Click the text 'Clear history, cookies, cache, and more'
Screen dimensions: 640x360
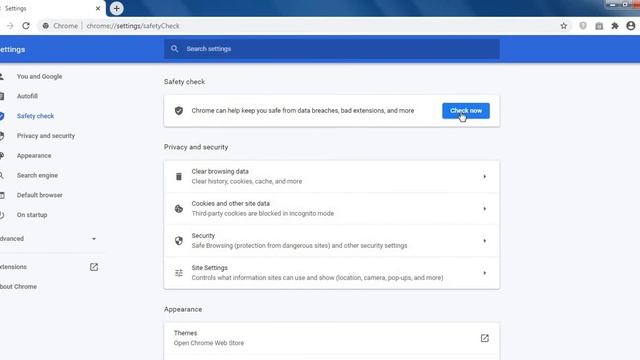(x=247, y=181)
